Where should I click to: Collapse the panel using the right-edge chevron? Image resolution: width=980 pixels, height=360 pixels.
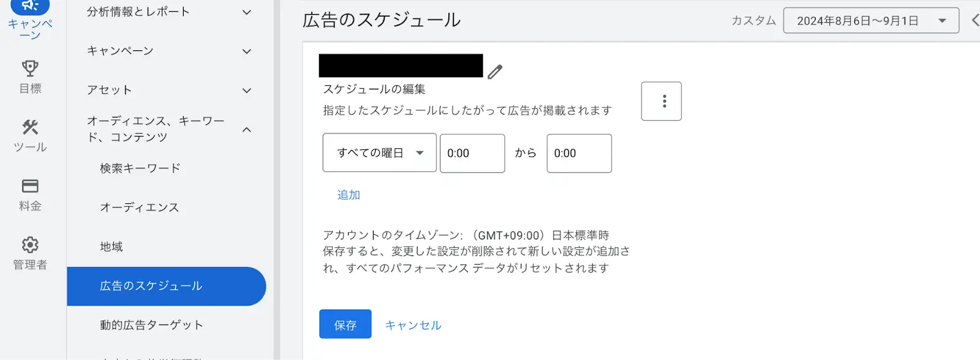[x=975, y=20]
